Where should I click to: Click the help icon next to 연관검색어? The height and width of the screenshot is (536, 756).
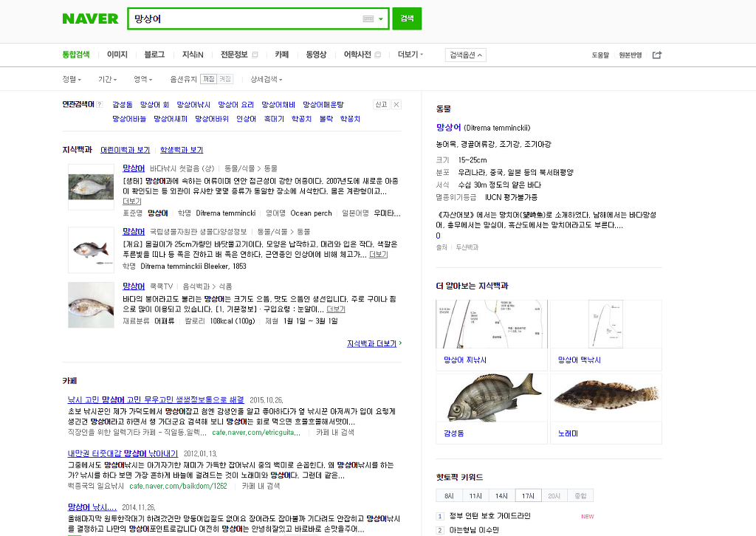point(100,105)
